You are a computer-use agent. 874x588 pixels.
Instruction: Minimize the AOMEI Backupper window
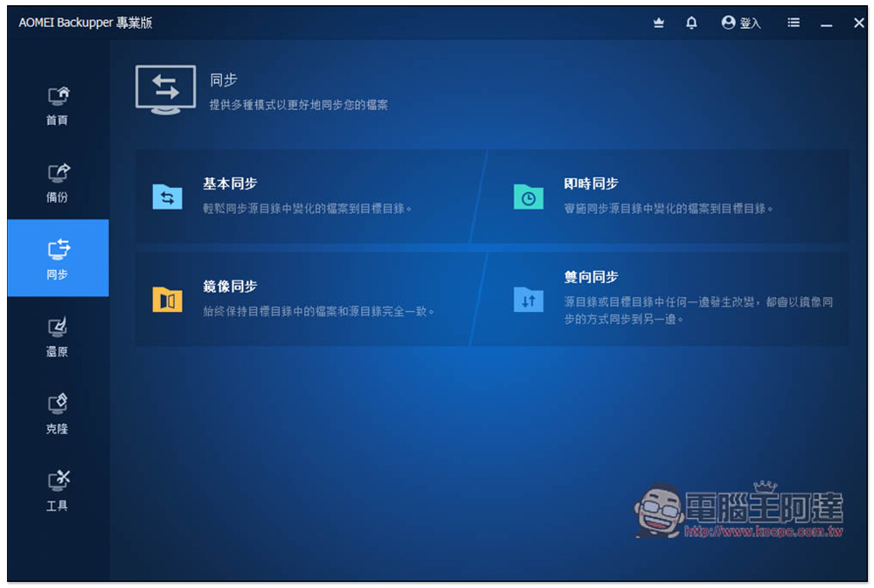click(826, 24)
